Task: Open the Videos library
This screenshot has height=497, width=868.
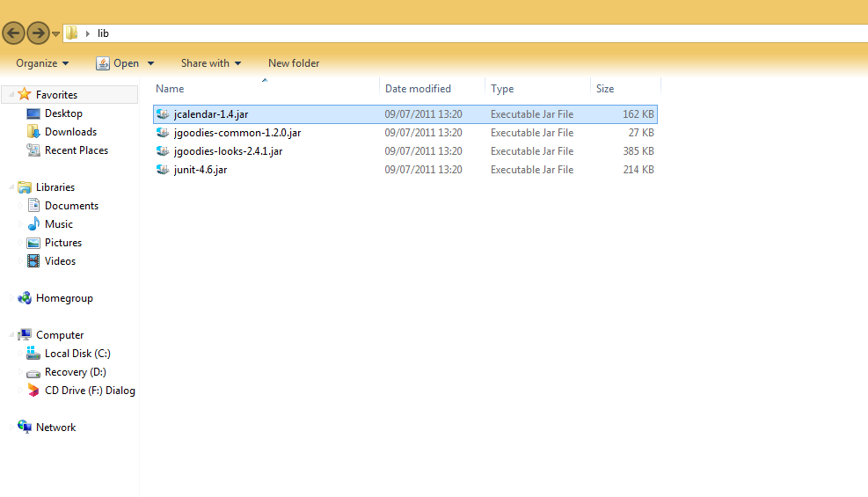Action: (x=60, y=260)
